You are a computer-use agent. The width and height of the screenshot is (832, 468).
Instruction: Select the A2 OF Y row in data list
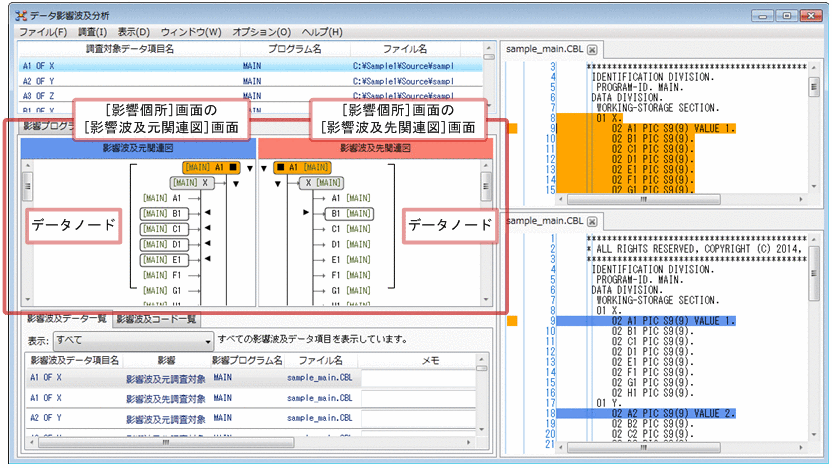[x=250, y=418]
